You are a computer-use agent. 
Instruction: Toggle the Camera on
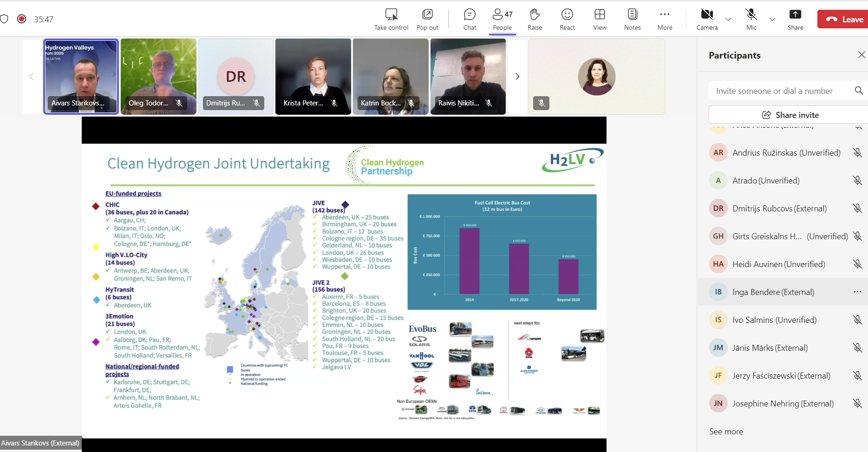[707, 20]
